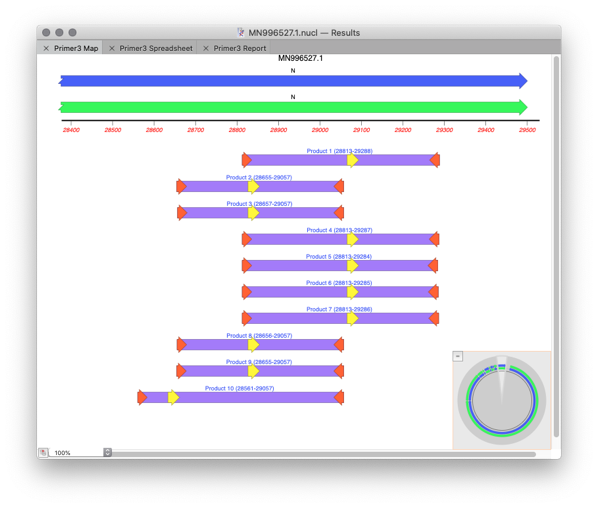598x508 pixels.
Task: Select the Product 5 purple amplicon bar
Action: coord(340,265)
